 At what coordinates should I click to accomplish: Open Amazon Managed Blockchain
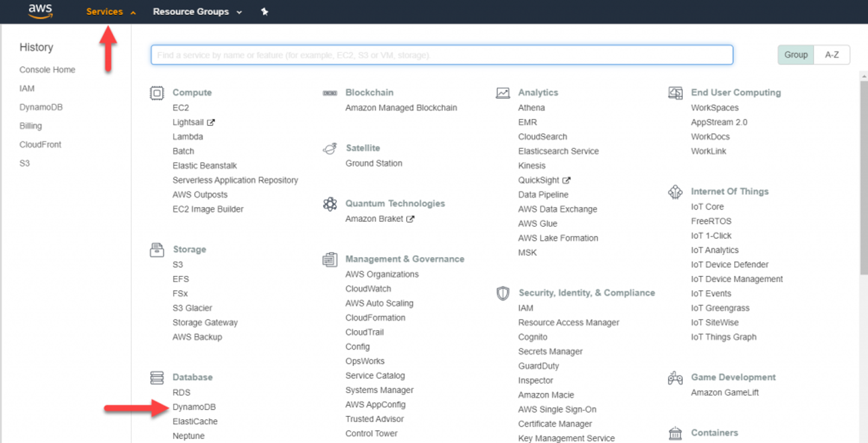click(401, 108)
